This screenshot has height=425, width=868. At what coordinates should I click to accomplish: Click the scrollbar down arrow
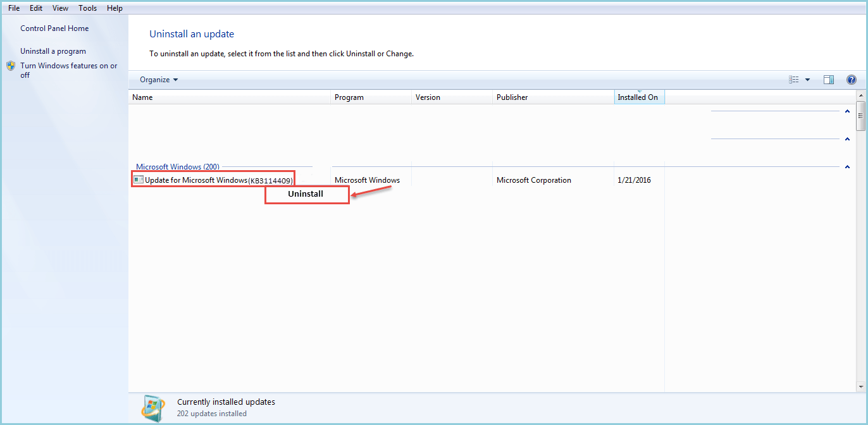[x=860, y=386]
